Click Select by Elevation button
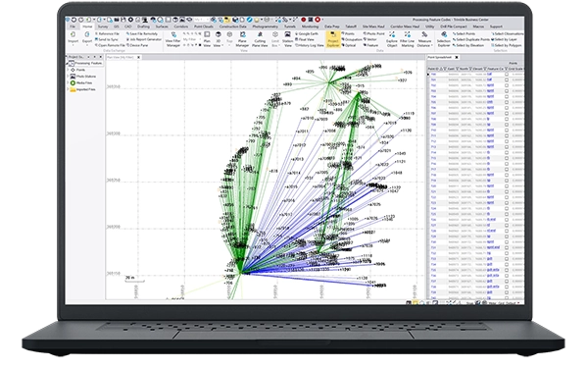 (x=468, y=45)
